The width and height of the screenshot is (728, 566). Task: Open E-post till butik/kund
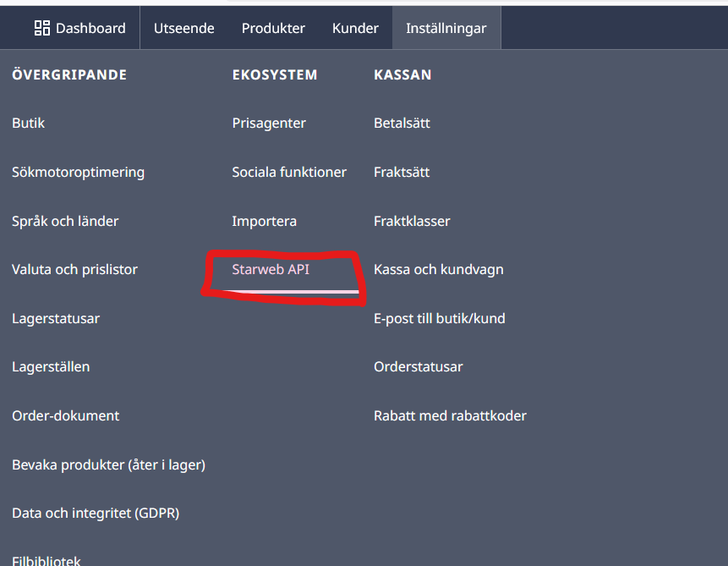tap(439, 319)
